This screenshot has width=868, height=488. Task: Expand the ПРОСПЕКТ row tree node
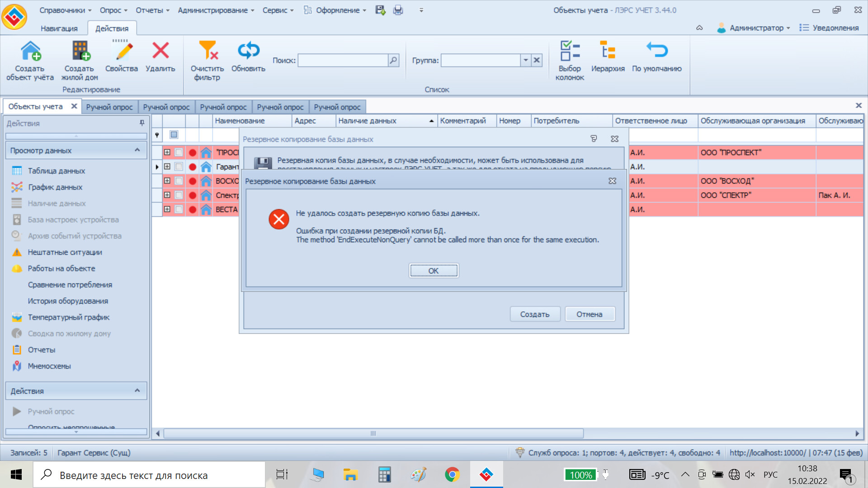[x=167, y=152]
